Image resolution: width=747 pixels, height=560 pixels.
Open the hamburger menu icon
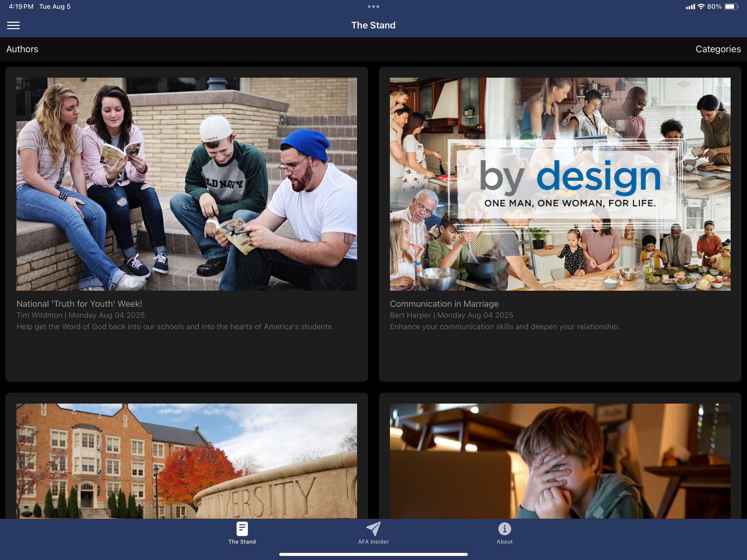pyautogui.click(x=13, y=25)
